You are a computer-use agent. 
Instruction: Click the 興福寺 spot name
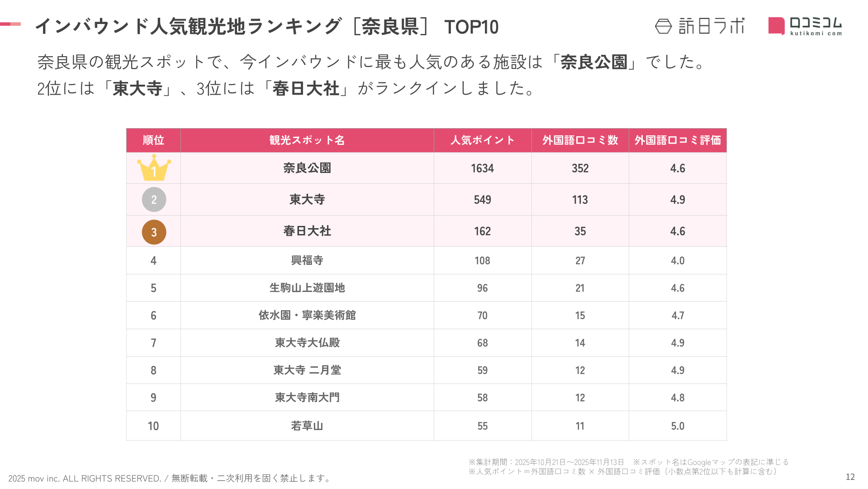coord(307,260)
